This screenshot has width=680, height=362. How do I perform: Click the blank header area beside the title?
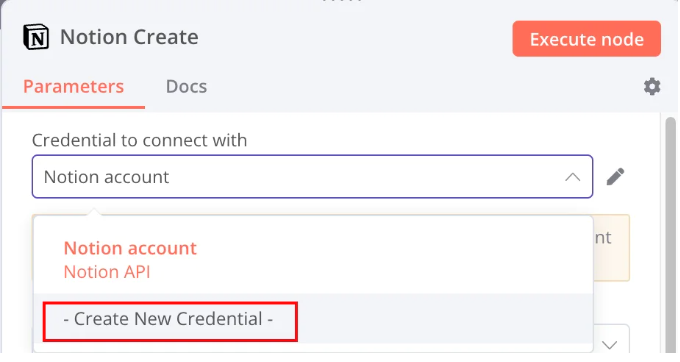pyautogui.click(x=356, y=38)
